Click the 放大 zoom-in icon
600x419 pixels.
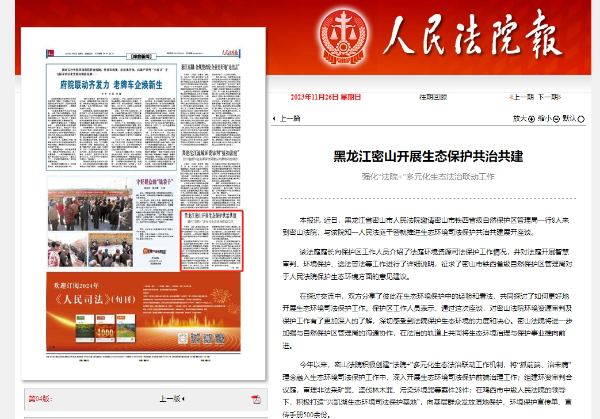tap(531, 119)
